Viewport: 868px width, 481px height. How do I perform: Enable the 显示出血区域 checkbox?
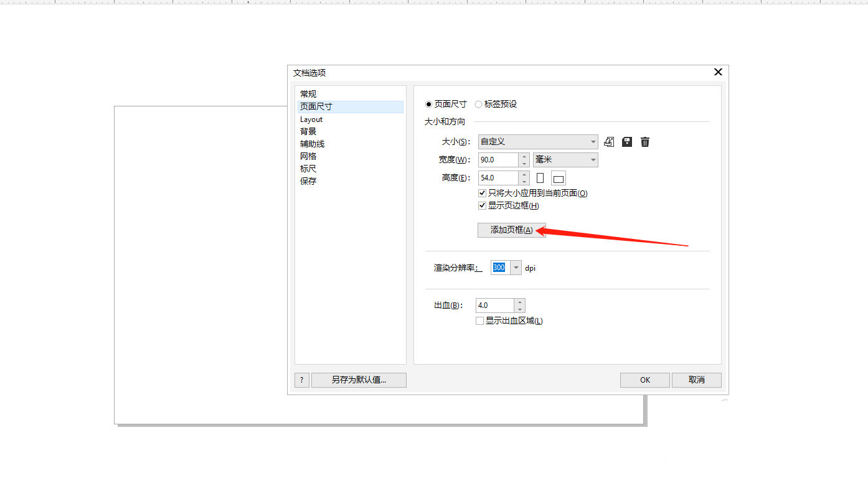pos(479,320)
